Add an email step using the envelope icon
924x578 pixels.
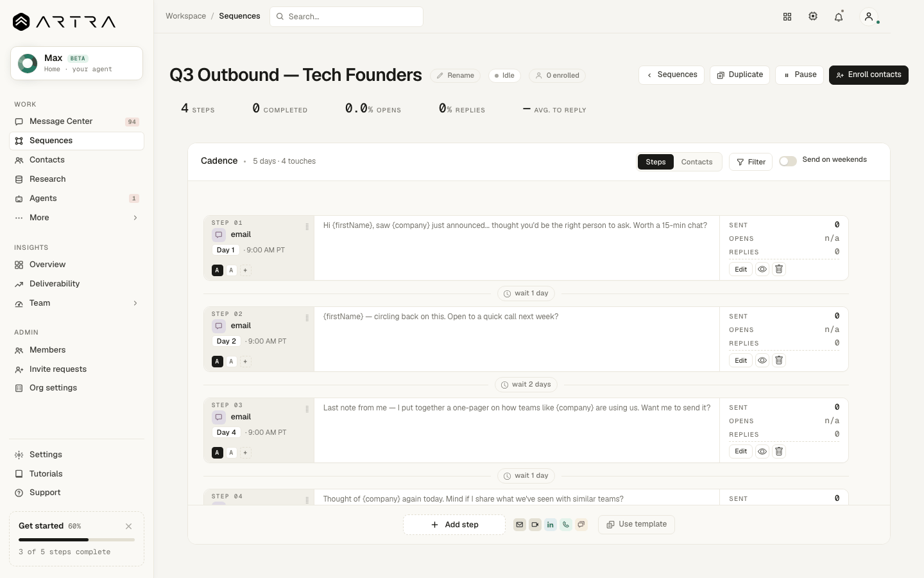pos(520,525)
